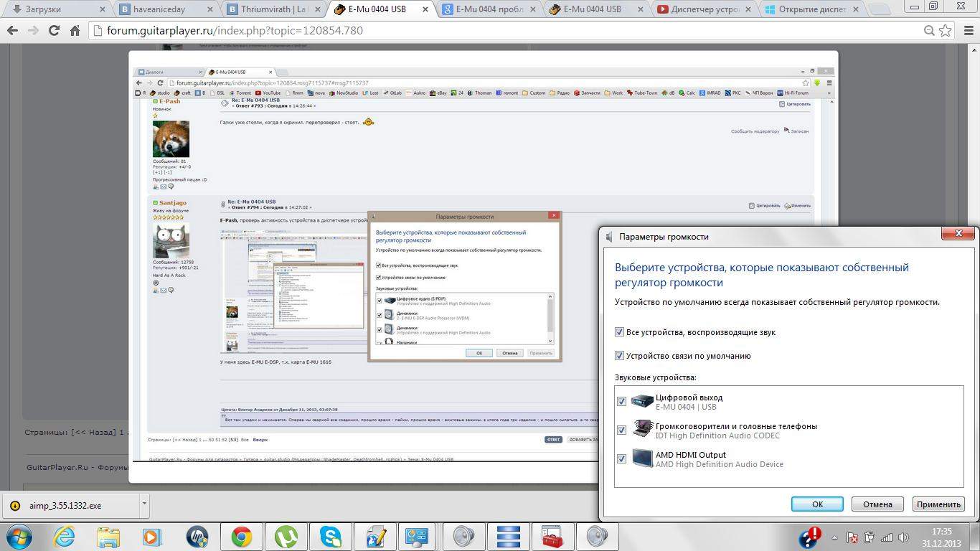The width and height of the screenshot is (980, 551).
Task: Open Internet Explorer from the taskbar
Action: click(x=64, y=537)
